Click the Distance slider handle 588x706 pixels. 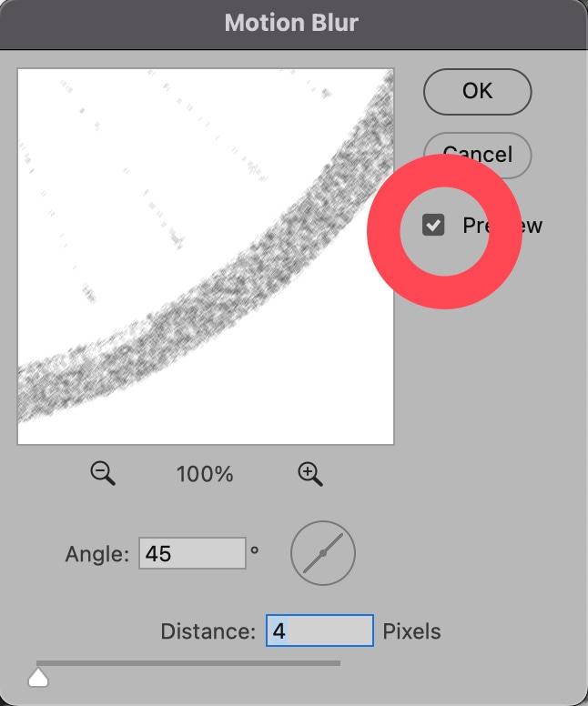38,677
